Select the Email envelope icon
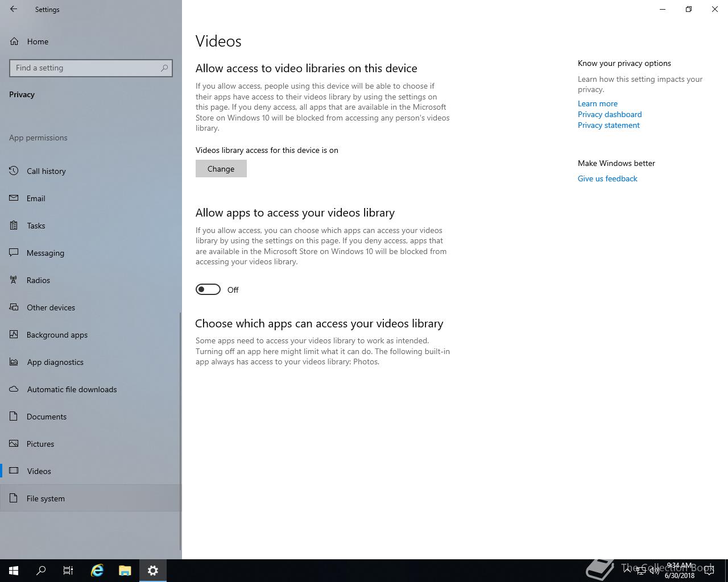The image size is (728, 582). [14, 198]
